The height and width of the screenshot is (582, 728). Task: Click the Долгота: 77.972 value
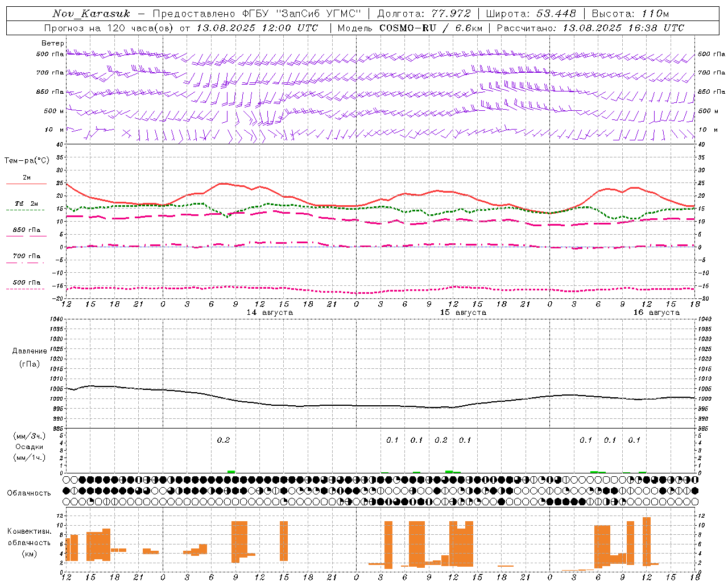click(424, 14)
